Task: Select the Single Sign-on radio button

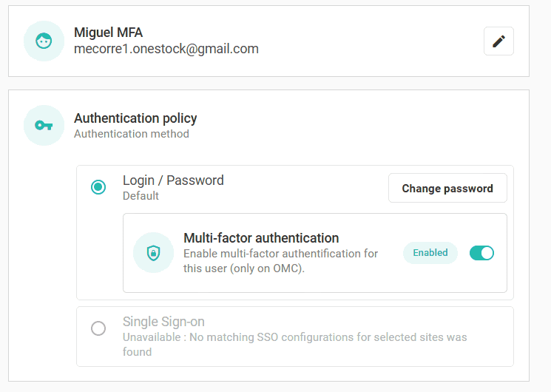Action: click(98, 328)
